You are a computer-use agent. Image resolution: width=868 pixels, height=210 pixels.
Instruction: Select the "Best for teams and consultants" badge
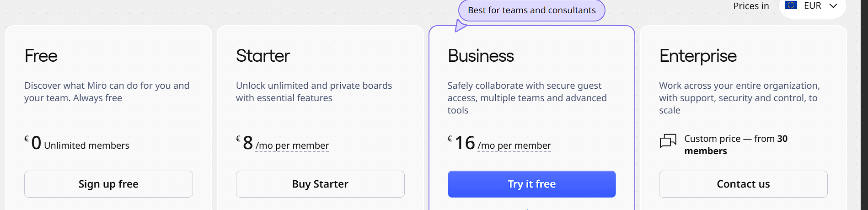531,10
